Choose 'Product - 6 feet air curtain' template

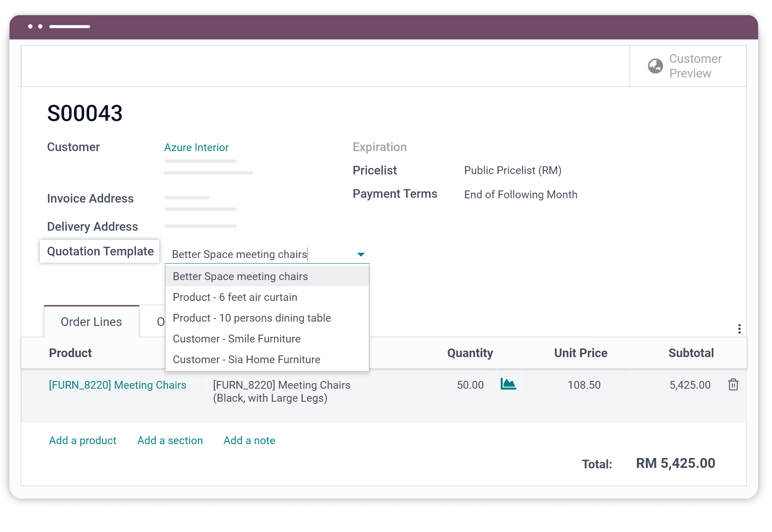click(x=235, y=297)
